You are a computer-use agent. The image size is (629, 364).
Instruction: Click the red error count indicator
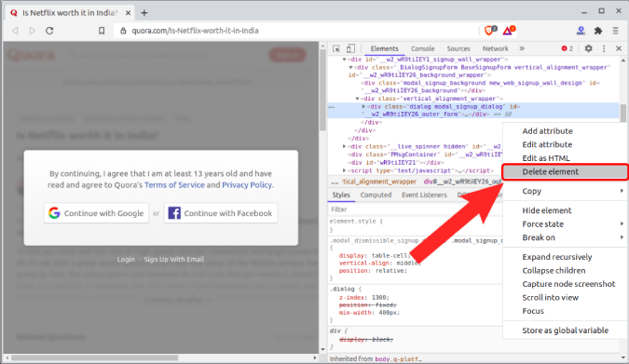[x=567, y=48]
